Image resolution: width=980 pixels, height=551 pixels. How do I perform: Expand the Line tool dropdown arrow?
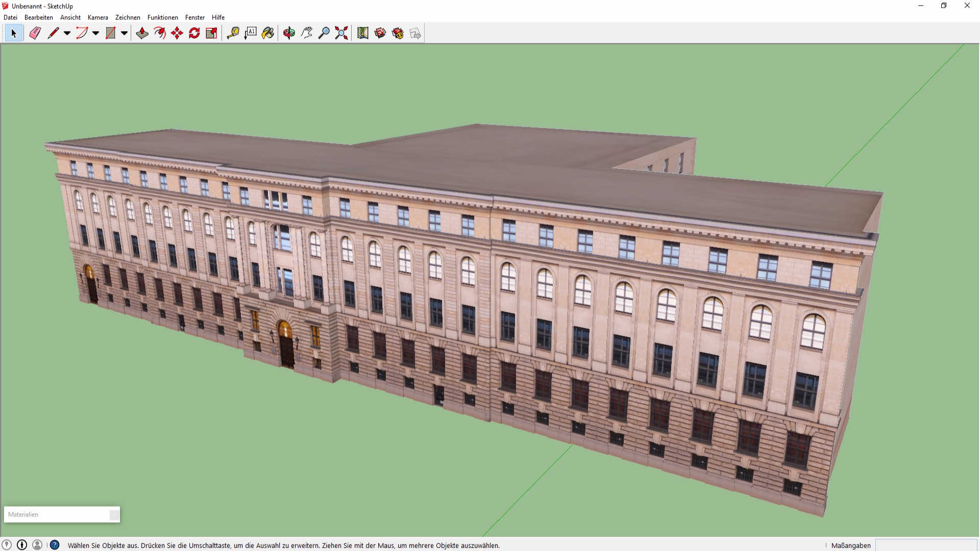(x=67, y=33)
